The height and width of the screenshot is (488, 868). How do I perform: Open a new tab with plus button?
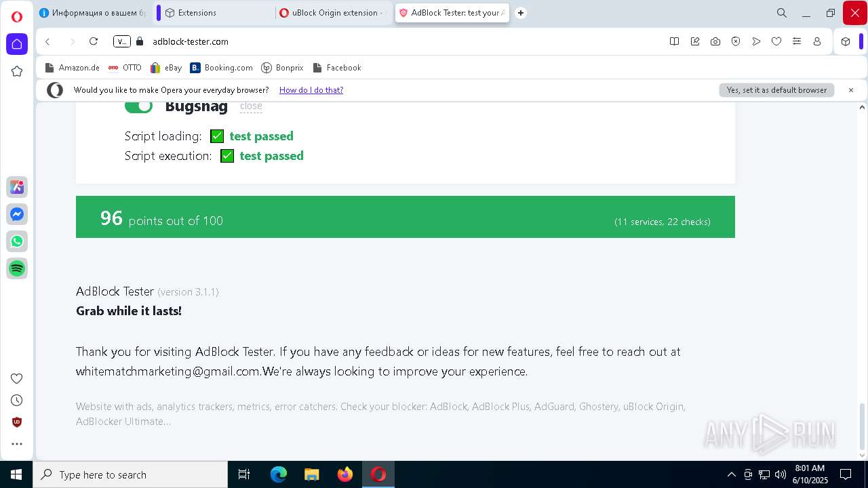click(521, 13)
